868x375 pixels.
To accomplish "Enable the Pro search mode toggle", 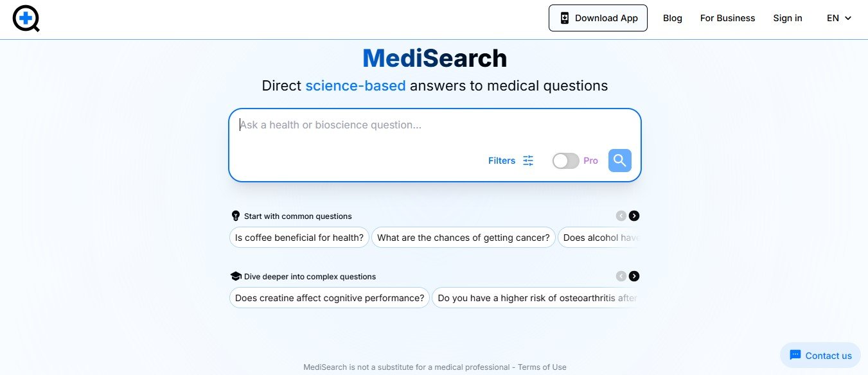I will 566,161.
